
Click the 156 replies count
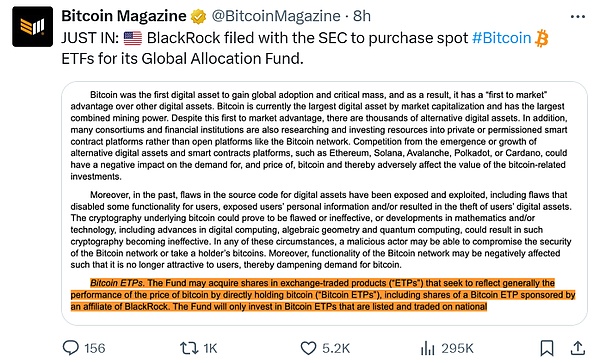click(x=95, y=348)
